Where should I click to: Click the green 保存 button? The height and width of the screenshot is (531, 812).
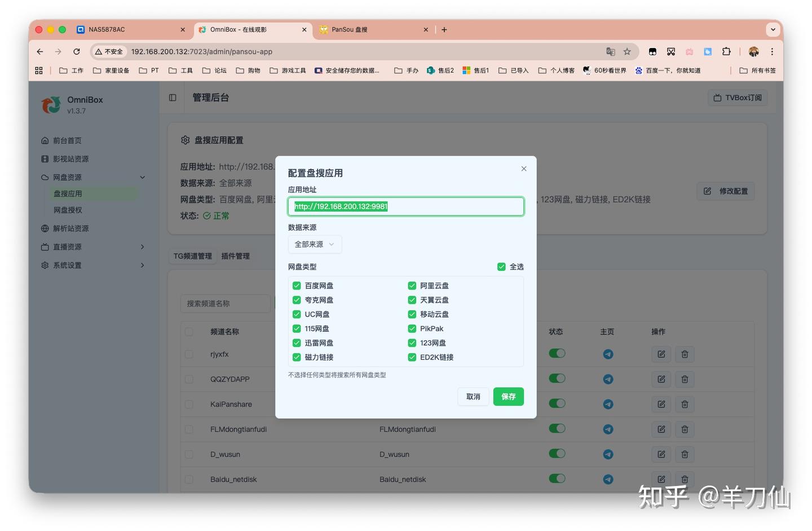tap(508, 397)
